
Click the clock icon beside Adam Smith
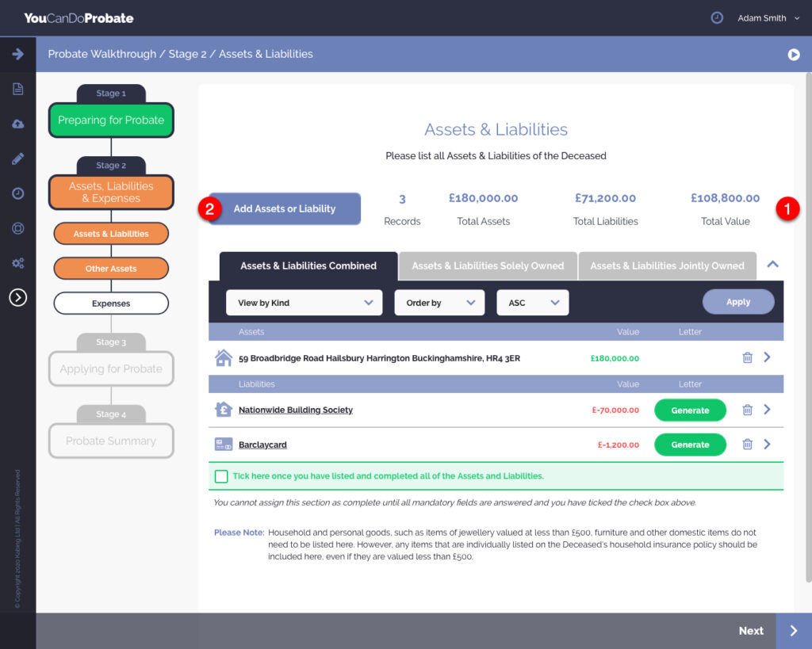pos(717,17)
